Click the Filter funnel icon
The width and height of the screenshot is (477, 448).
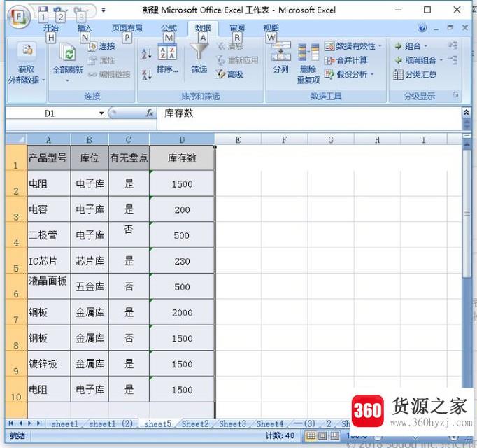pyautogui.click(x=199, y=51)
